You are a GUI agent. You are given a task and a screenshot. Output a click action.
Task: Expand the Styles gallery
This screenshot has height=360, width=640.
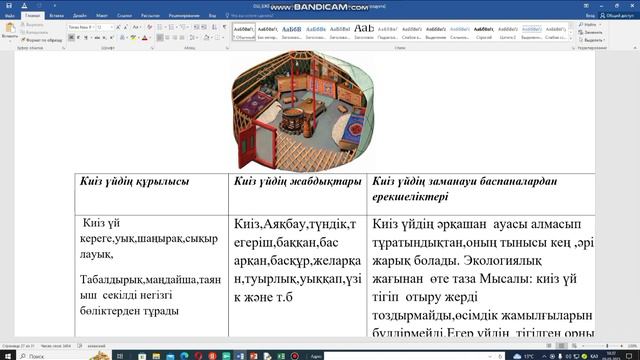pyautogui.click(x=571, y=39)
